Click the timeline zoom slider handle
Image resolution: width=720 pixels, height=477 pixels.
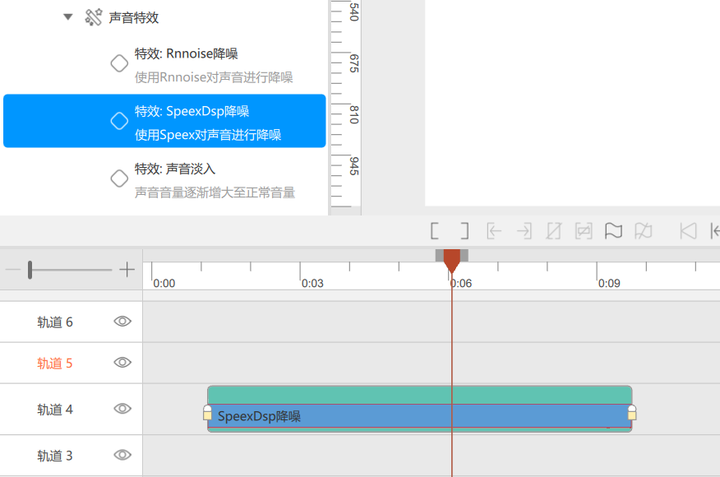[x=30, y=269]
